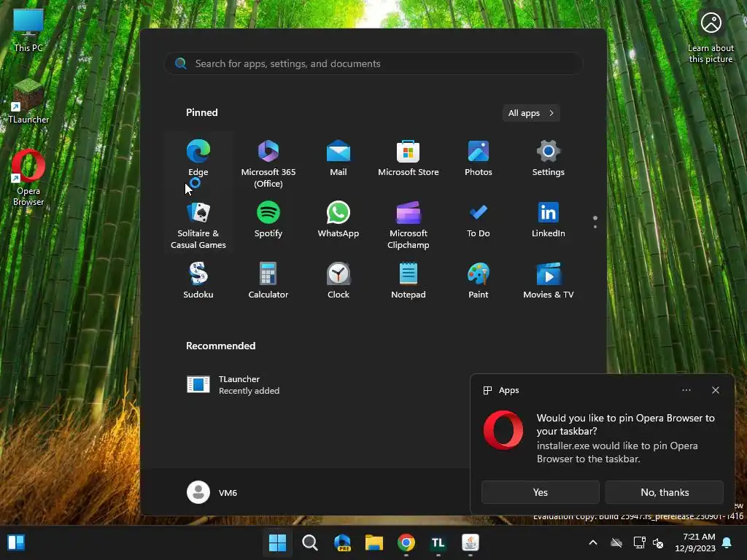Open notification options ellipsis menu
Screen dimensions: 747x560
coord(686,390)
